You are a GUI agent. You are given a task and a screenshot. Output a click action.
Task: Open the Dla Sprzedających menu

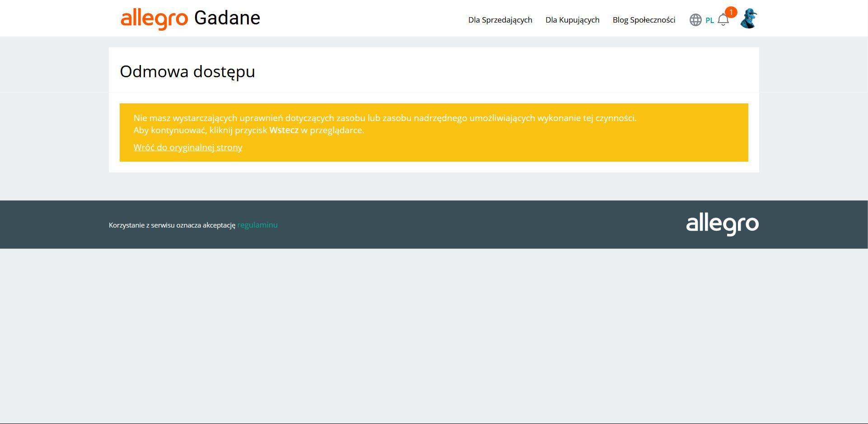(x=500, y=20)
